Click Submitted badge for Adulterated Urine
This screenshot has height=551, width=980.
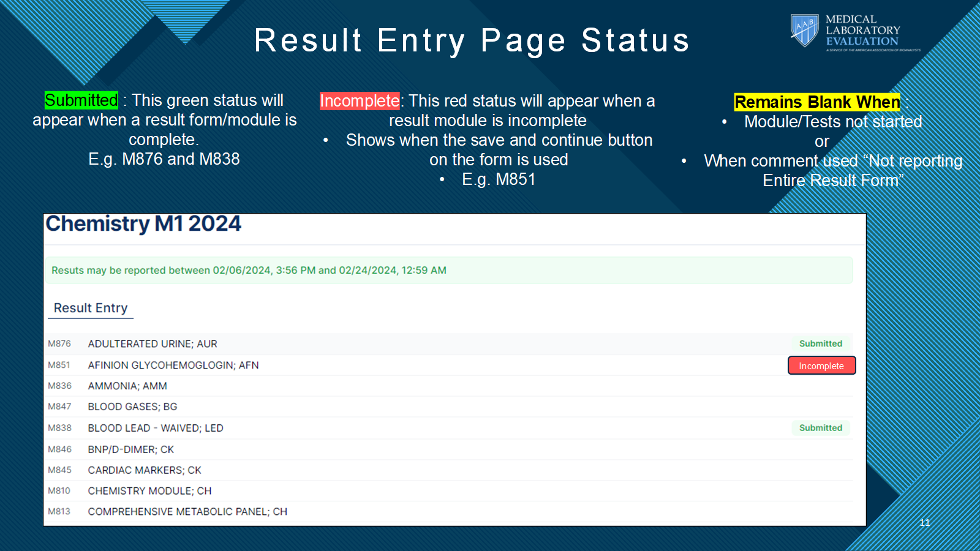pos(820,343)
